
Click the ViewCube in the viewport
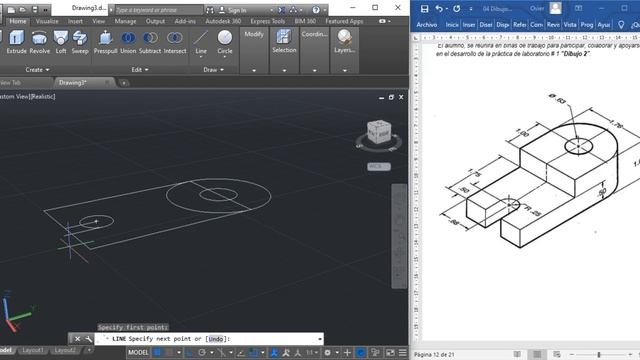pyautogui.click(x=379, y=131)
